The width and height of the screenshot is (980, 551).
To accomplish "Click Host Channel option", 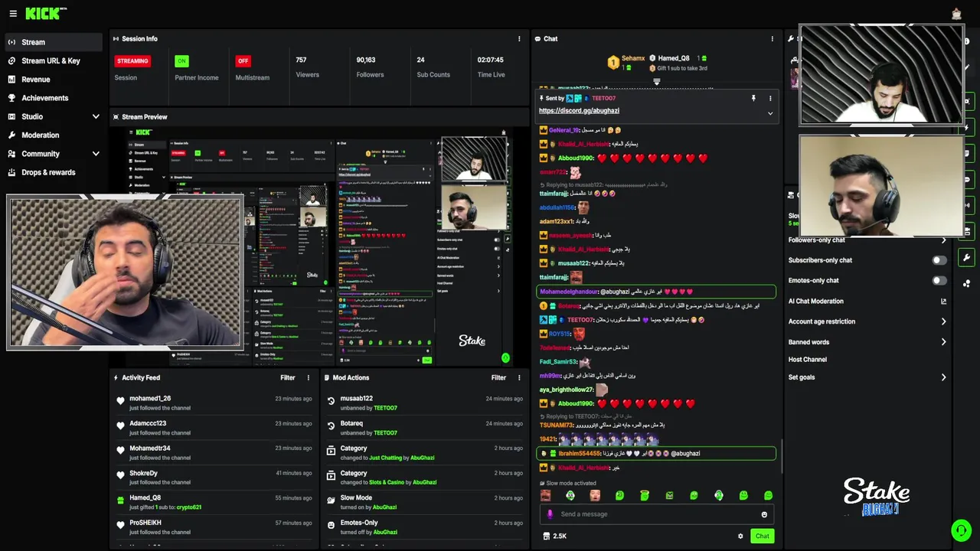I will click(x=808, y=360).
